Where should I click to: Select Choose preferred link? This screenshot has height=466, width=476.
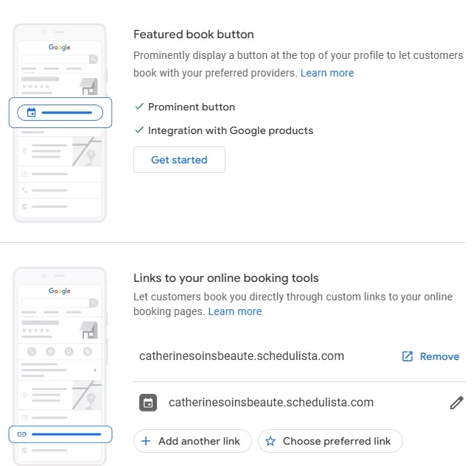330,441
